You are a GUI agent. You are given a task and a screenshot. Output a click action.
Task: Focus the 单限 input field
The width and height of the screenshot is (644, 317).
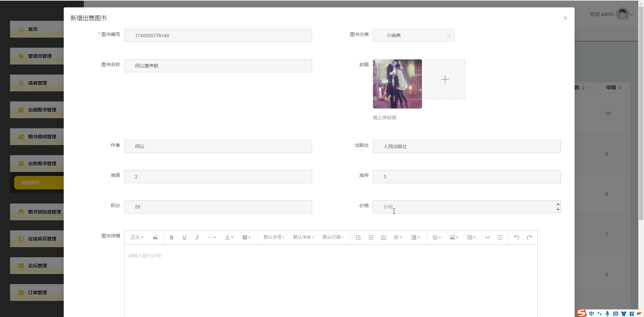tap(218, 177)
